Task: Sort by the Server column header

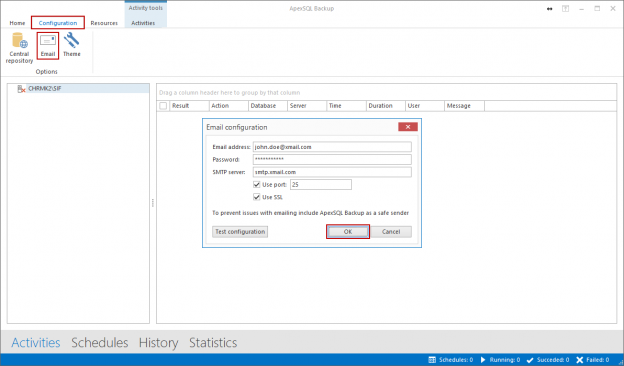Action: click(307, 106)
